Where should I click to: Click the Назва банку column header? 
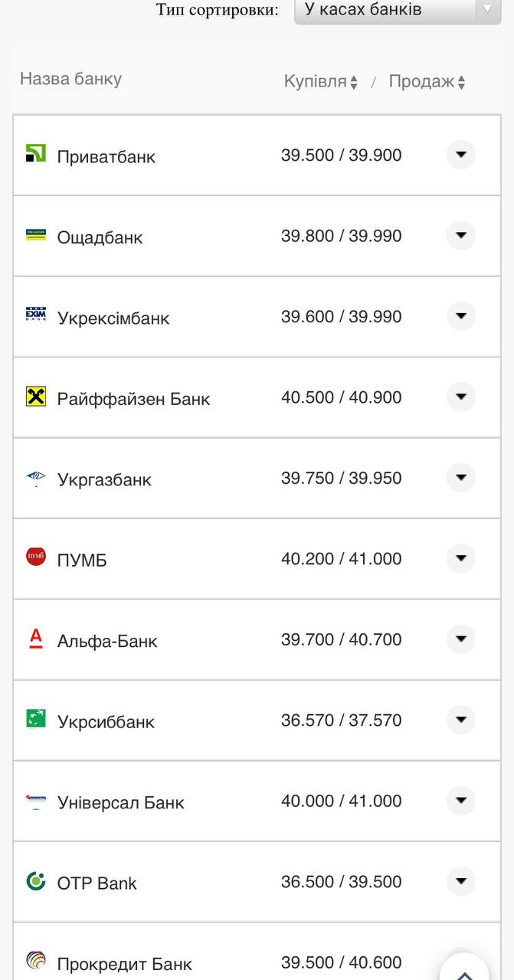click(70, 79)
